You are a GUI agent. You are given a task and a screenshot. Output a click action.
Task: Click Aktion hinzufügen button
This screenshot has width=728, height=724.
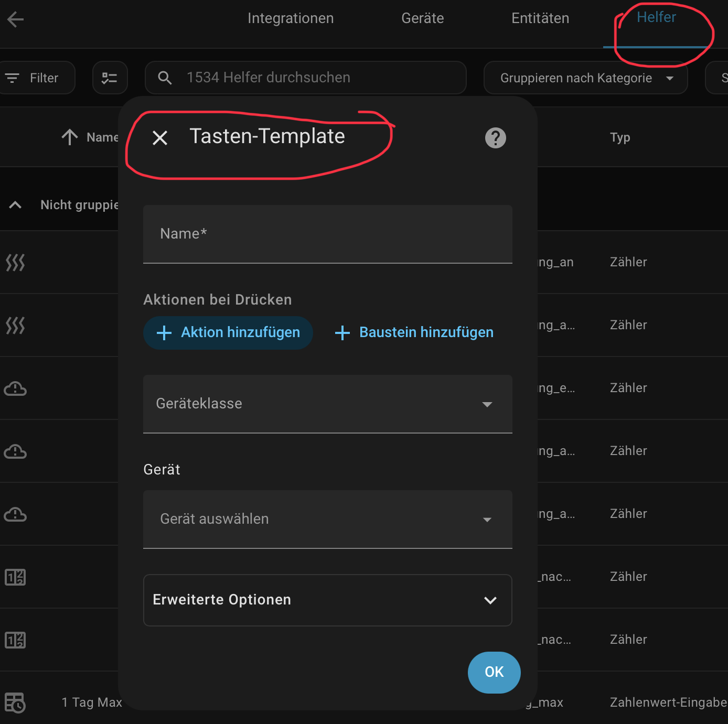[228, 332]
